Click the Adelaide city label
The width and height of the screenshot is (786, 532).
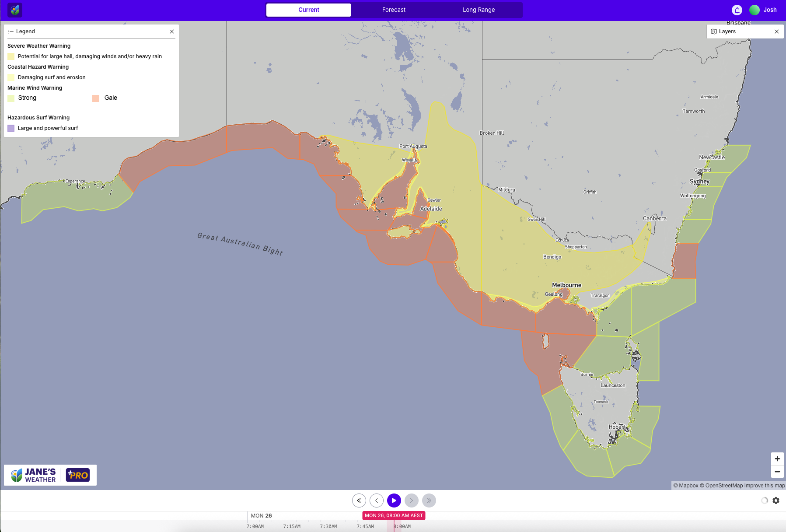tap(431, 209)
